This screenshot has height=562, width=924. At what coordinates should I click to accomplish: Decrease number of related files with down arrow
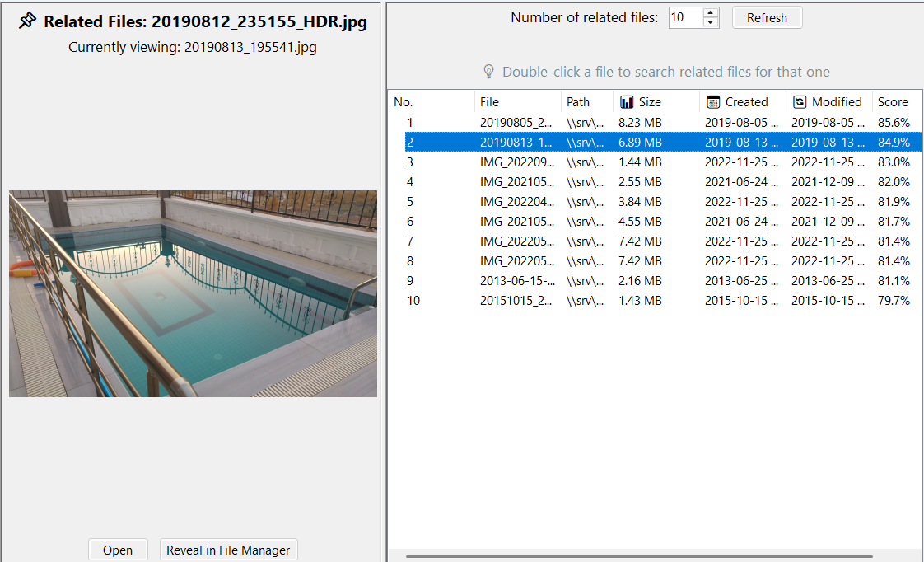[712, 22]
